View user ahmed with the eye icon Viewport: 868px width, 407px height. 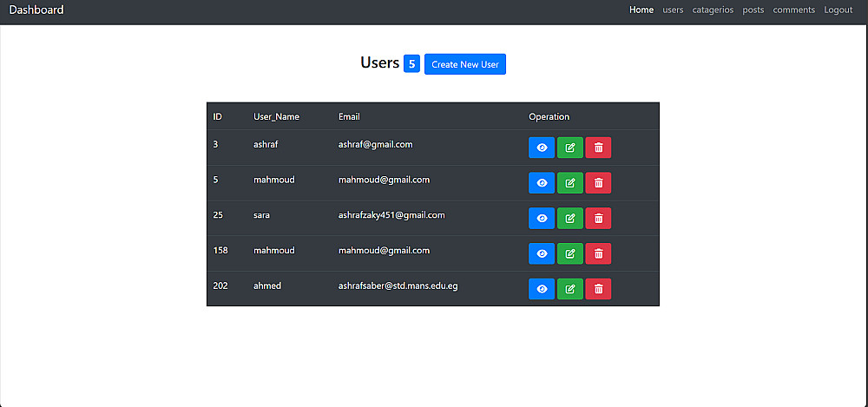coord(542,289)
